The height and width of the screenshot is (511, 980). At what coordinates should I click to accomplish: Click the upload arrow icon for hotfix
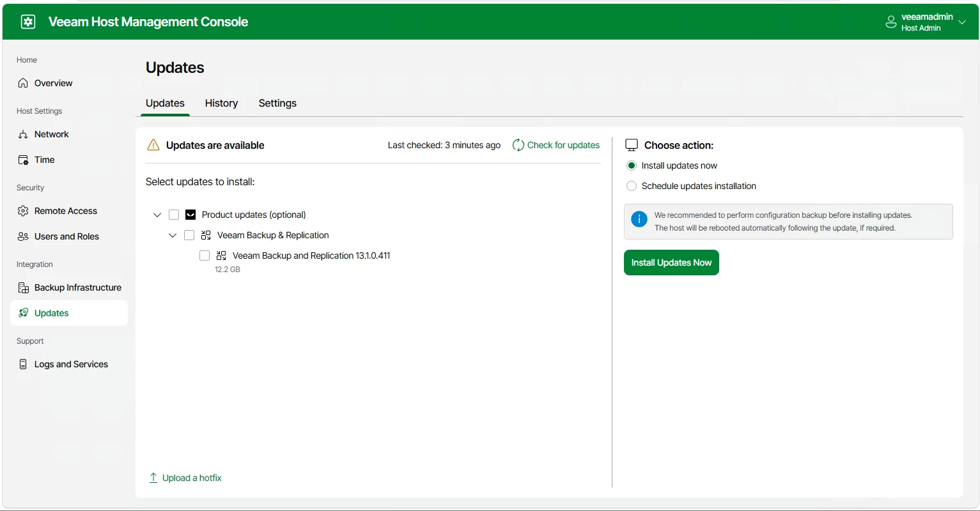153,478
